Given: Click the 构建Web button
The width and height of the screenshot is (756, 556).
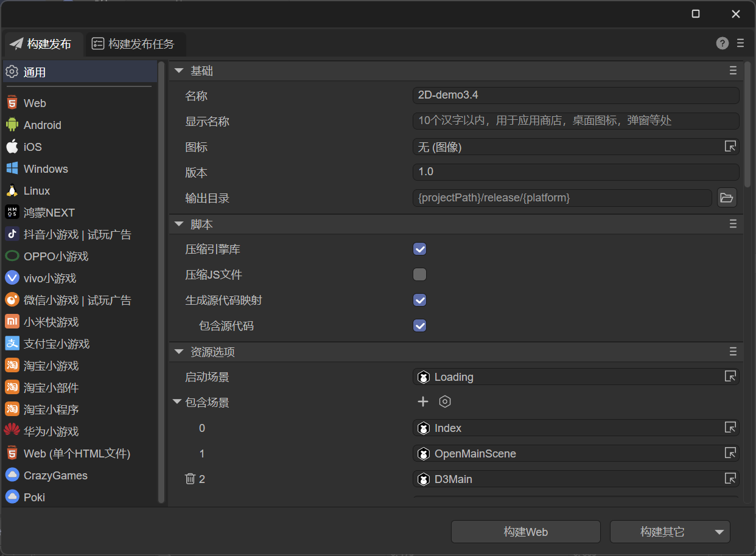Looking at the screenshot, I should 526,532.
